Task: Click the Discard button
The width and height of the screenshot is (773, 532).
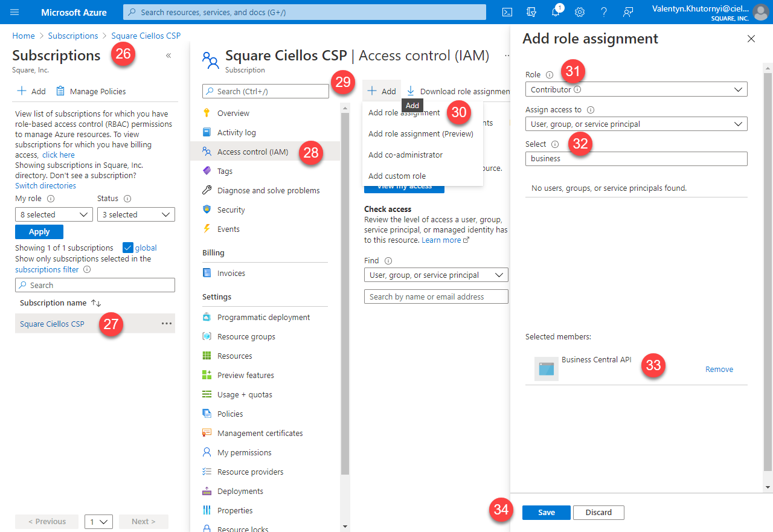Action: point(598,512)
